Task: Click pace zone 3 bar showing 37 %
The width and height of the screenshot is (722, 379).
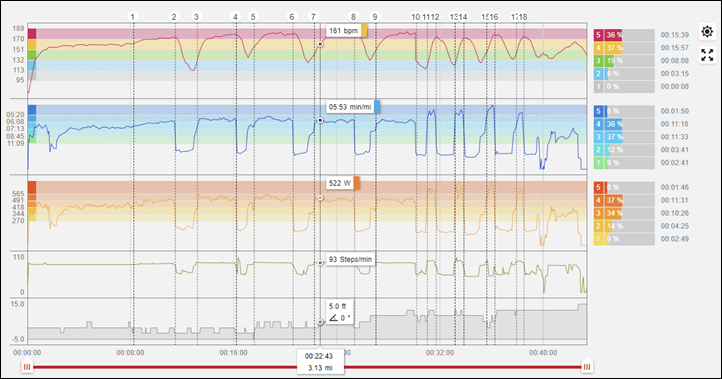Action: tap(624, 137)
